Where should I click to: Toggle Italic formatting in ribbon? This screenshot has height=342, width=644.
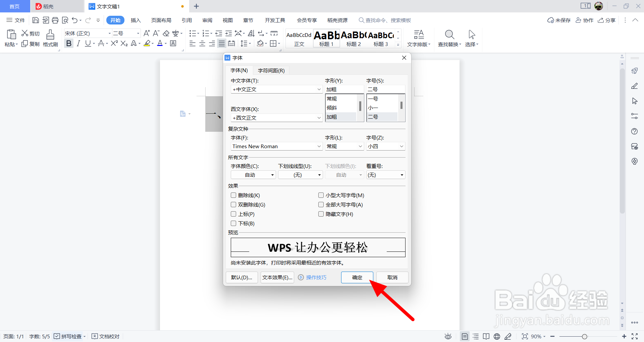(x=78, y=44)
